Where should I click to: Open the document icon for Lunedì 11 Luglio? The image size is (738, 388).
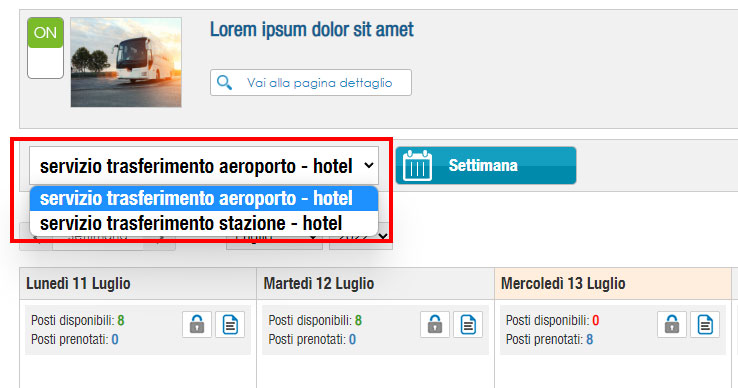point(230,324)
